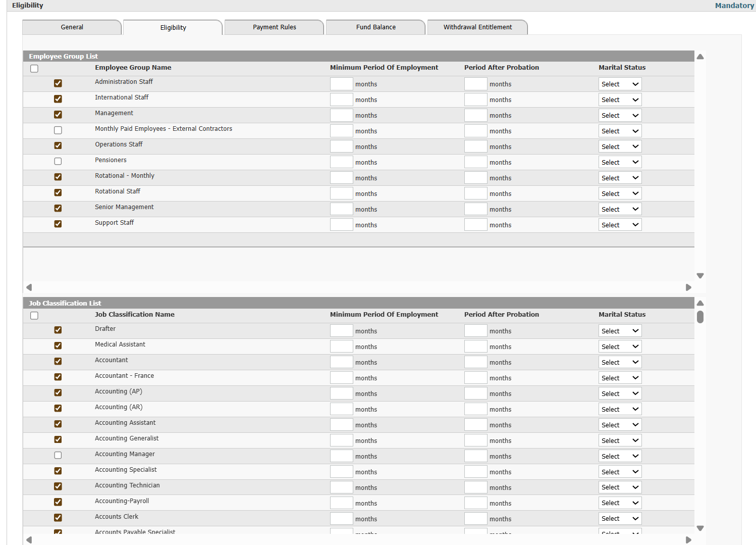
Task: Enable the Pensioners checkbox
Action: (x=58, y=162)
